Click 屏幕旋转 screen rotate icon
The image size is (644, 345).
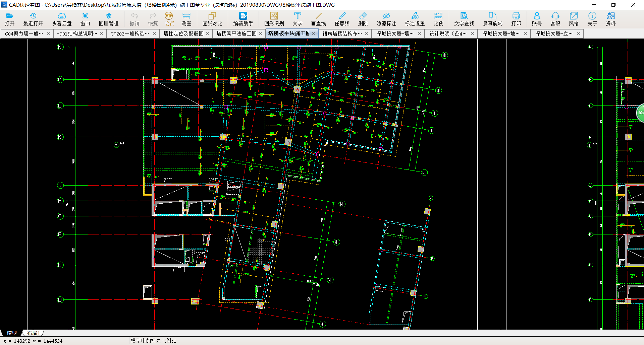(493, 19)
